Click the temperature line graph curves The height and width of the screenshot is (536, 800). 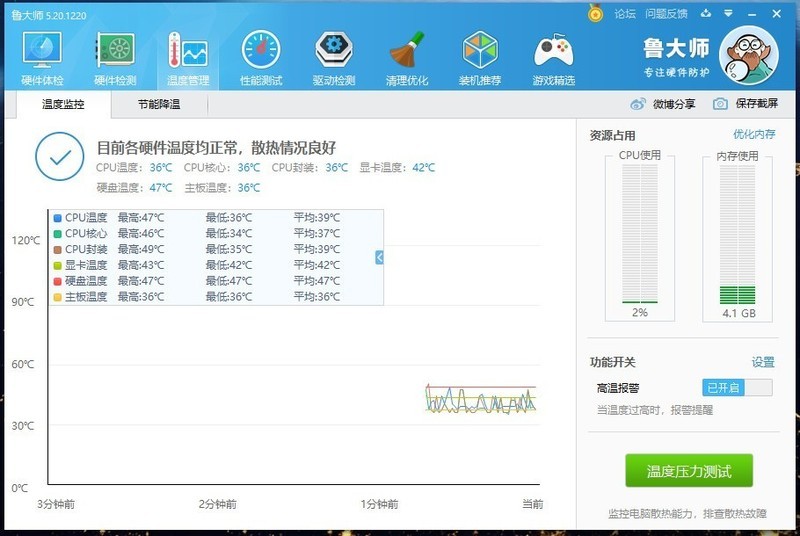pos(481,398)
